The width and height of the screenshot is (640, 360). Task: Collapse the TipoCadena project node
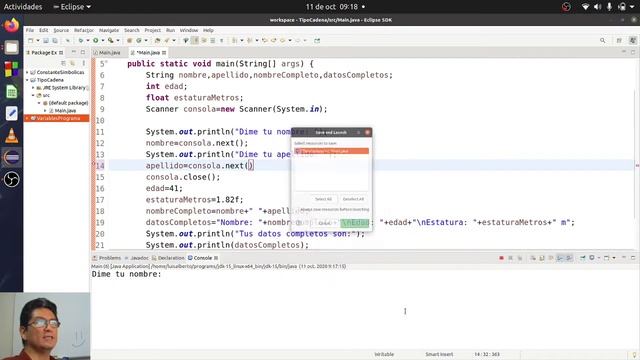(x=27, y=80)
